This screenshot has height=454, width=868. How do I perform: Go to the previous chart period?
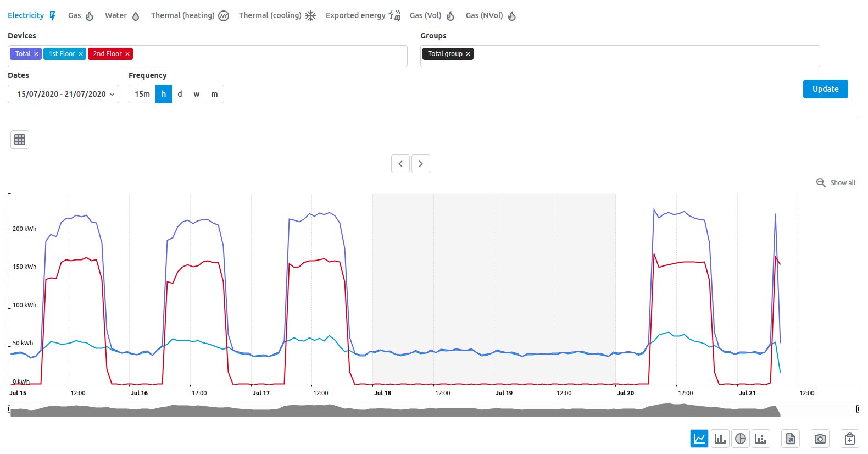(x=400, y=164)
